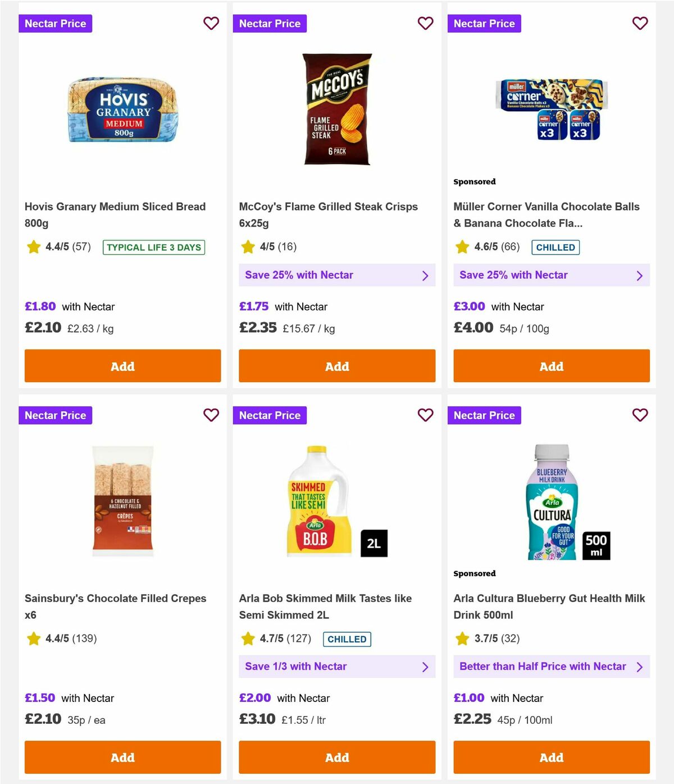Screen dimensions: 674x784
Task: Select TYPICAL LIFE 3 DAYS tag on Hovis
Action: click(153, 247)
